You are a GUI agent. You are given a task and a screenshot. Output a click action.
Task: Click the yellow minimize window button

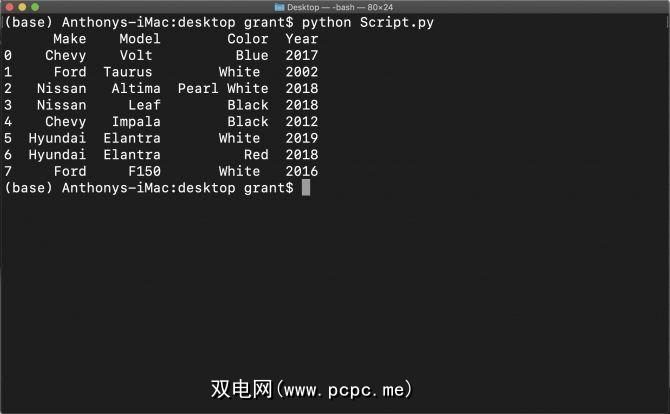point(22,7)
